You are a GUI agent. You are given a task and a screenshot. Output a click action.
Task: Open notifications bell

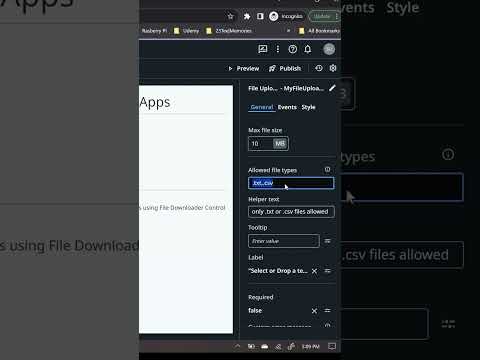(308, 49)
